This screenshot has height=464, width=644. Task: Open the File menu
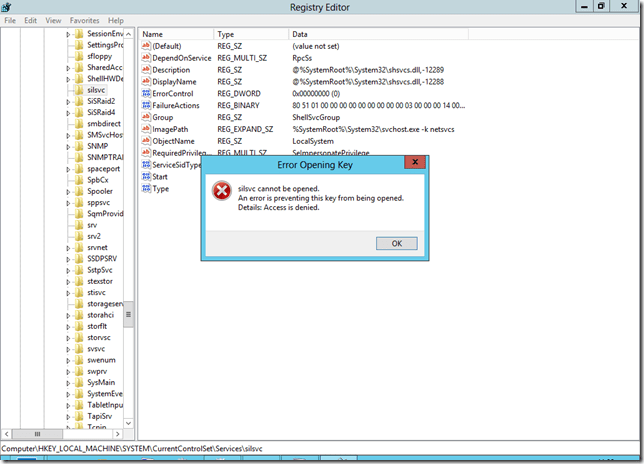(10, 21)
